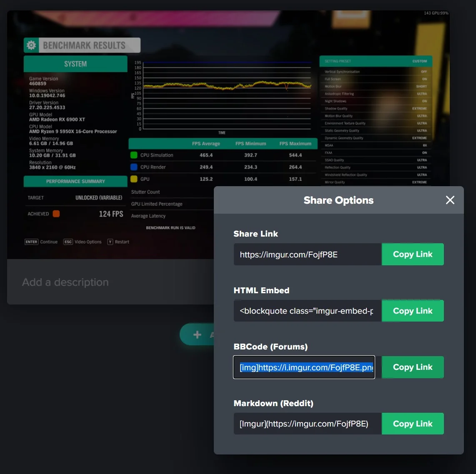Click the "GPU Limited Percentage" row label
This screenshot has width=476, height=474.
[x=157, y=204]
